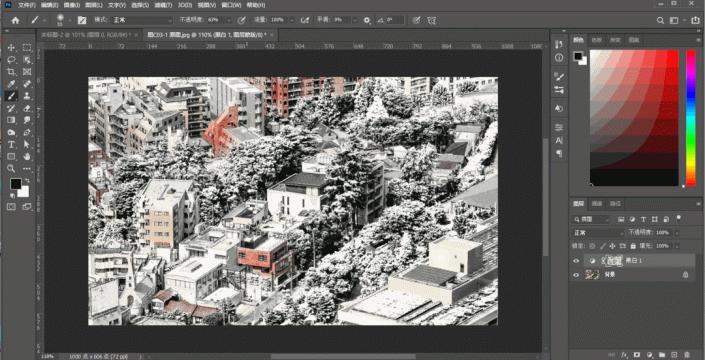Open the layer opacity dropdown arrow
The image size is (705, 360).
point(677,233)
